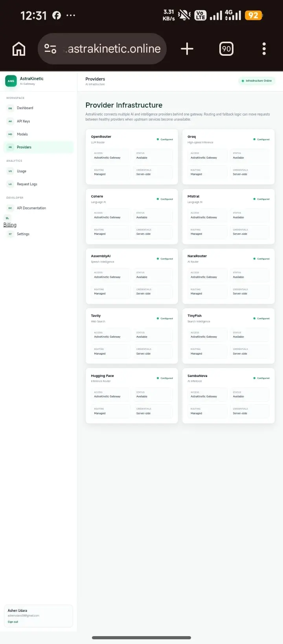Screen dimensions: 283x644
Task: Click the SambaNova card title
Action: pyautogui.click(x=197, y=376)
